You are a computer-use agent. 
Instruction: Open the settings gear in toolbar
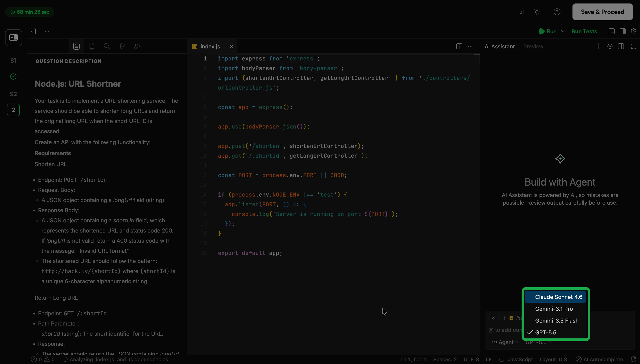coord(633,31)
